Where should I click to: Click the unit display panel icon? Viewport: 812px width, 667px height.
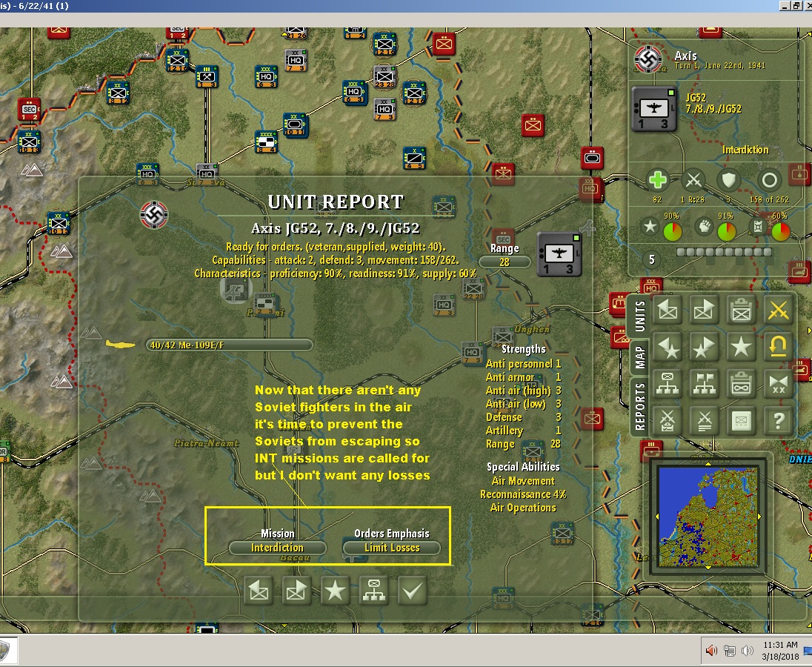pos(741,420)
